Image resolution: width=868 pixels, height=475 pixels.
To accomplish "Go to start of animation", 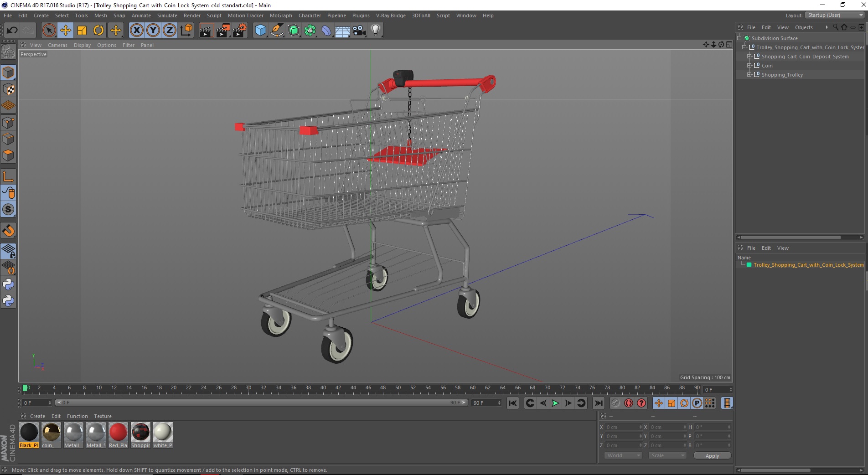I will coord(513,403).
